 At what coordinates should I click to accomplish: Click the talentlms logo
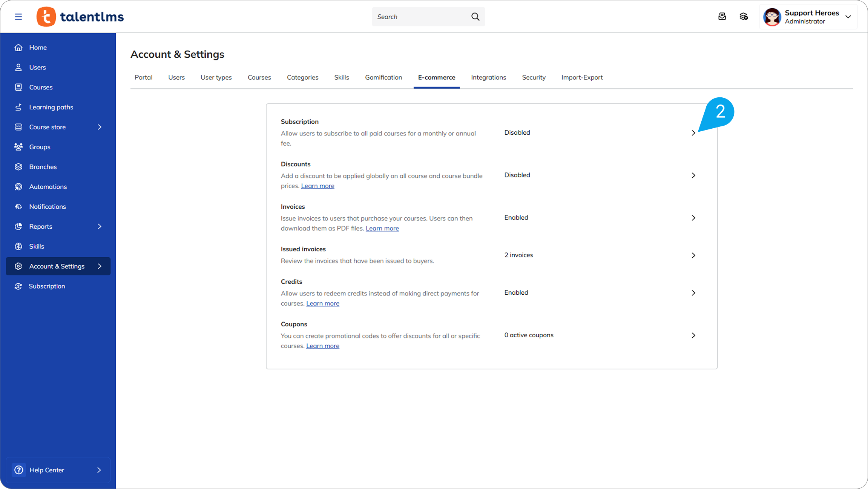pyautogui.click(x=80, y=17)
